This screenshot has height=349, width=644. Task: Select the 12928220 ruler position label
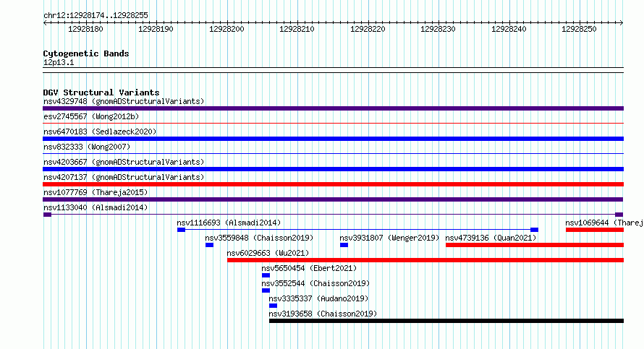(368, 29)
